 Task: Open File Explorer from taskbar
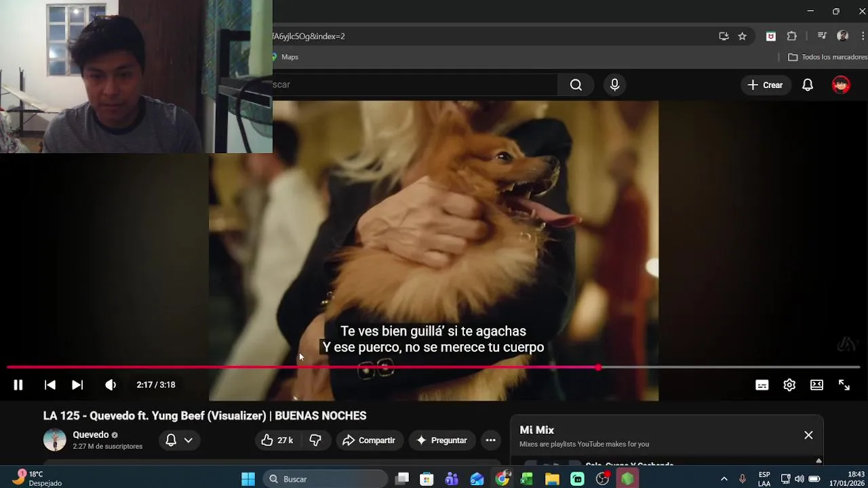(x=552, y=479)
